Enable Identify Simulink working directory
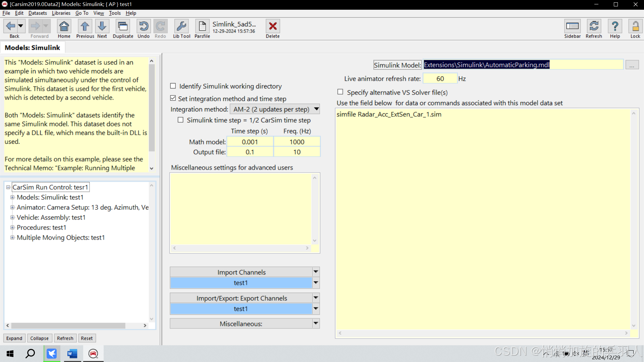The height and width of the screenshot is (362, 644). coord(173,86)
